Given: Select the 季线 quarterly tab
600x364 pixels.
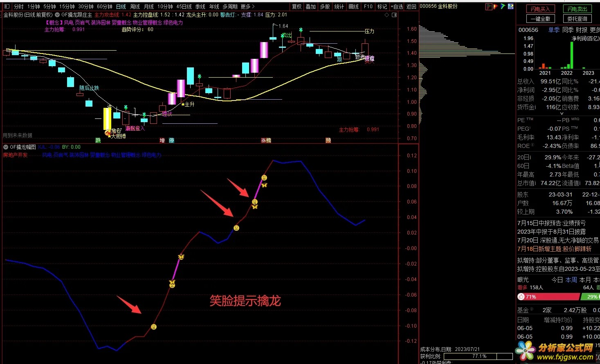Looking at the screenshot, I should pyautogui.click(x=200, y=7).
